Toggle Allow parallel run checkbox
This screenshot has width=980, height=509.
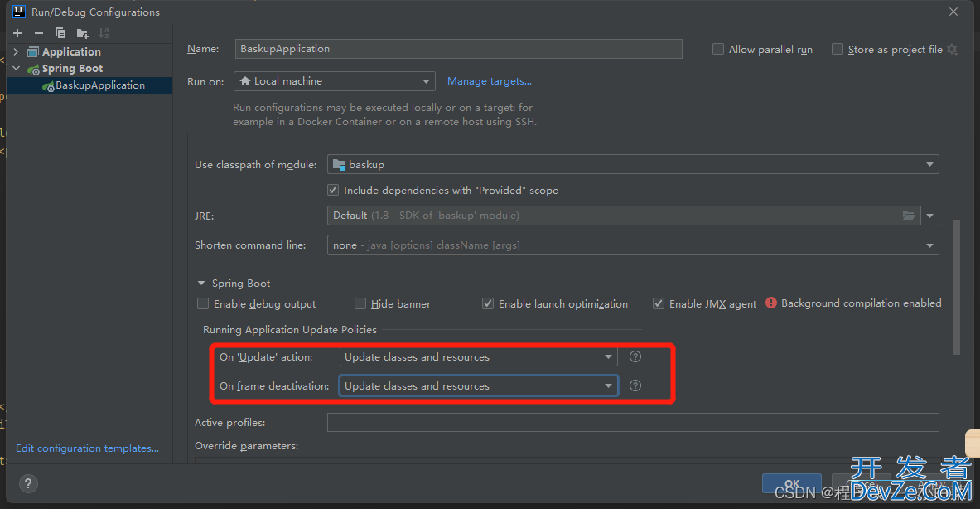pos(718,50)
